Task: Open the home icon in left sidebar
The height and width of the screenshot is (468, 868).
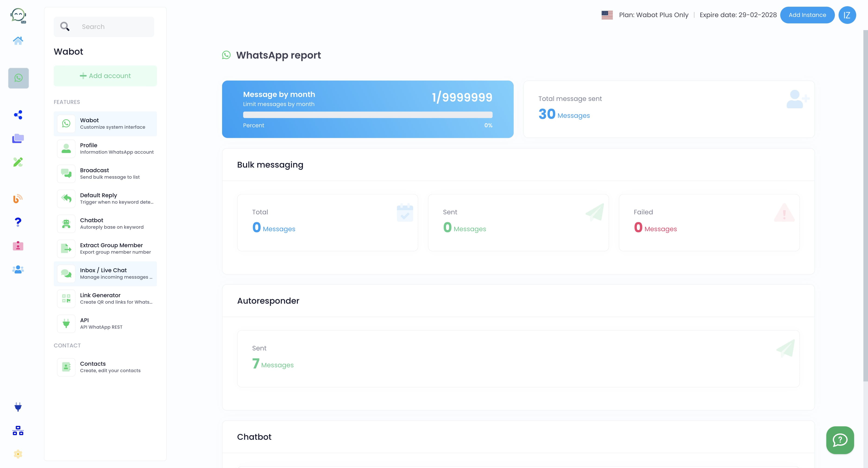Action: (18, 41)
